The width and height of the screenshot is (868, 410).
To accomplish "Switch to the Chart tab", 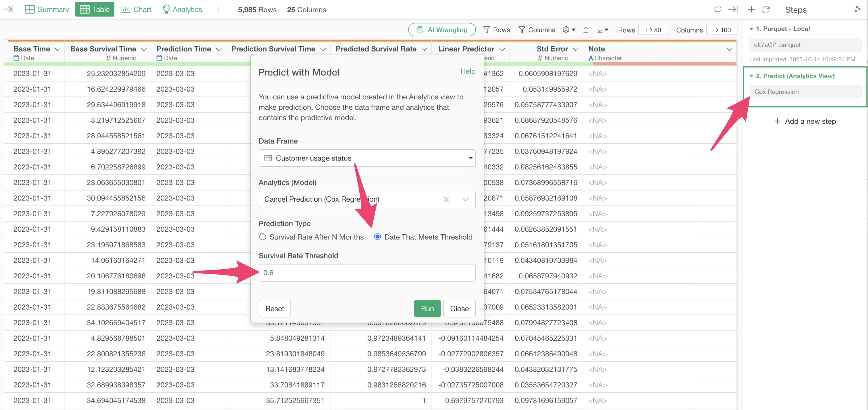I will click(x=136, y=9).
